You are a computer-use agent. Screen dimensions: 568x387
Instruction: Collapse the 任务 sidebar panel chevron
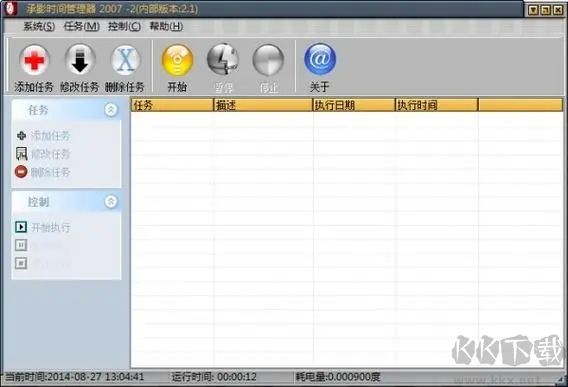(x=111, y=109)
